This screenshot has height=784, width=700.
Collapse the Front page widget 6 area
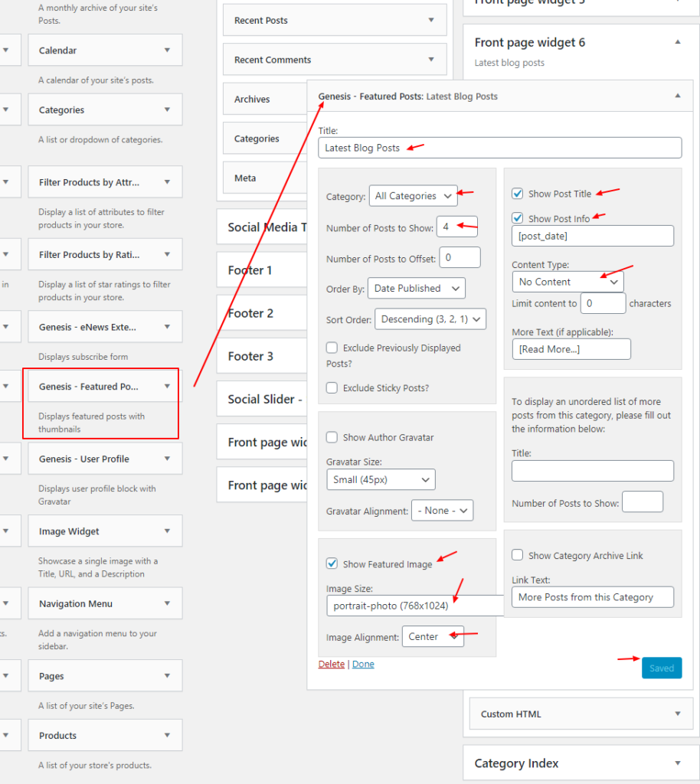pyautogui.click(x=678, y=42)
